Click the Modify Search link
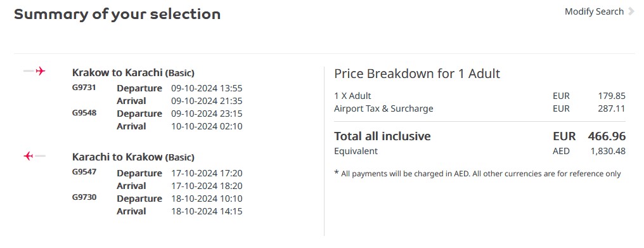 [x=594, y=11]
